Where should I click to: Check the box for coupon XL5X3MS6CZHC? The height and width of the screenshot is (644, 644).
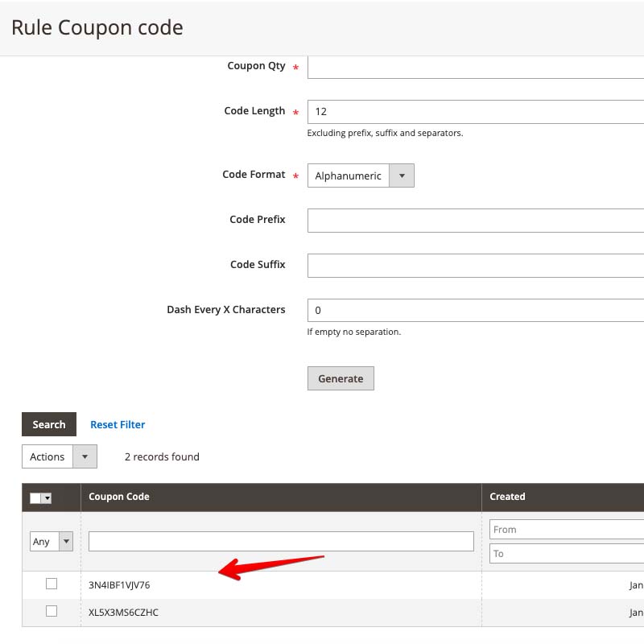[x=52, y=611]
